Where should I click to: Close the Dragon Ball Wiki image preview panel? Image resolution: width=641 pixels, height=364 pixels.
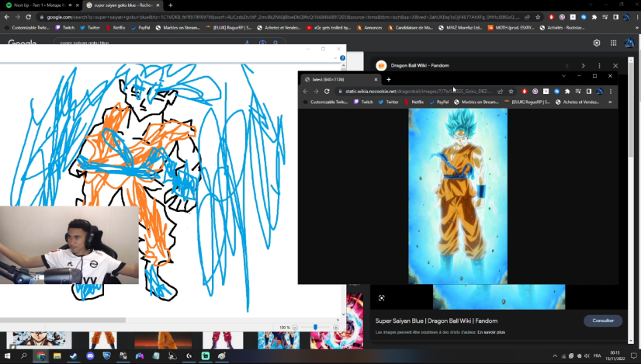pyautogui.click(x=615, y=65)
